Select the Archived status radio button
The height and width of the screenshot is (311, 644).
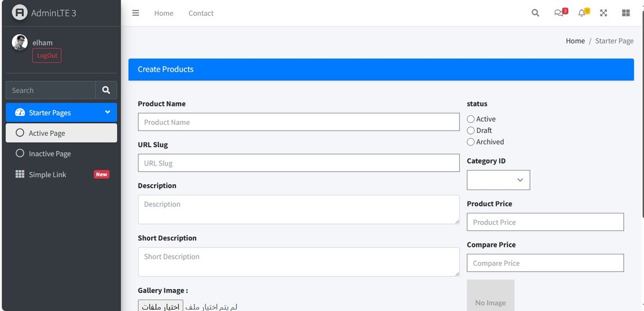470,142
